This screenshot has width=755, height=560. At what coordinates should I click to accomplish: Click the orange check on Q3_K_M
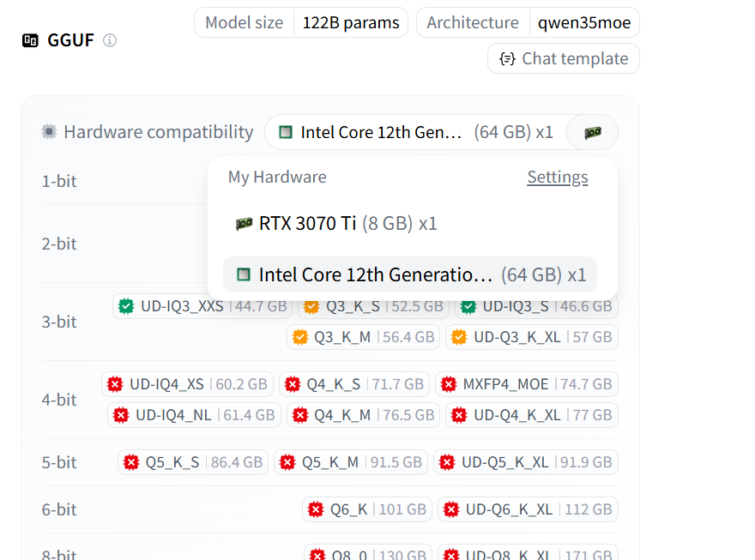coord(299,337)
